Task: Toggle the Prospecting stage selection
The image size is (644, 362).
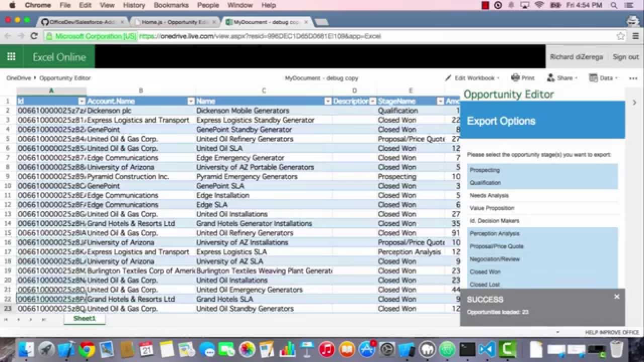Action: [x=542, y=170]
